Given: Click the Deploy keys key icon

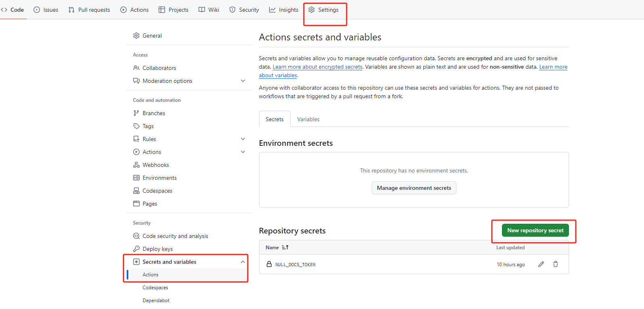Looking at the screenshot, I should (136, 249).
